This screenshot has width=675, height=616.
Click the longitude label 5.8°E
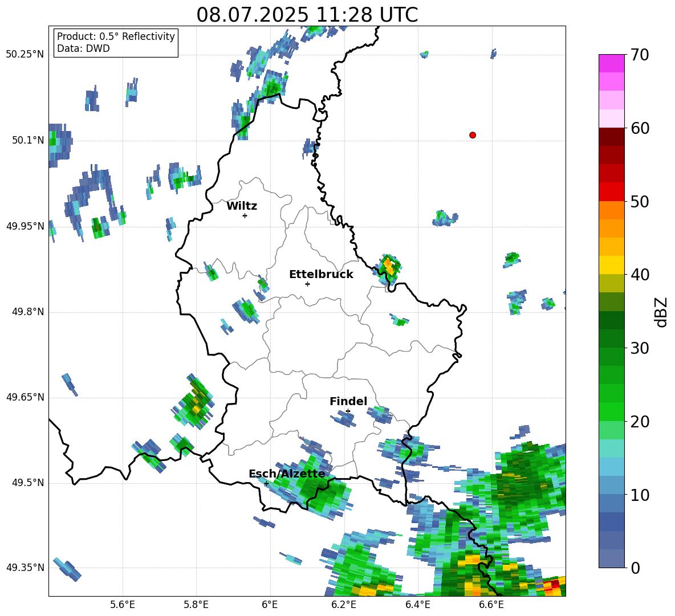coord(196,605)
